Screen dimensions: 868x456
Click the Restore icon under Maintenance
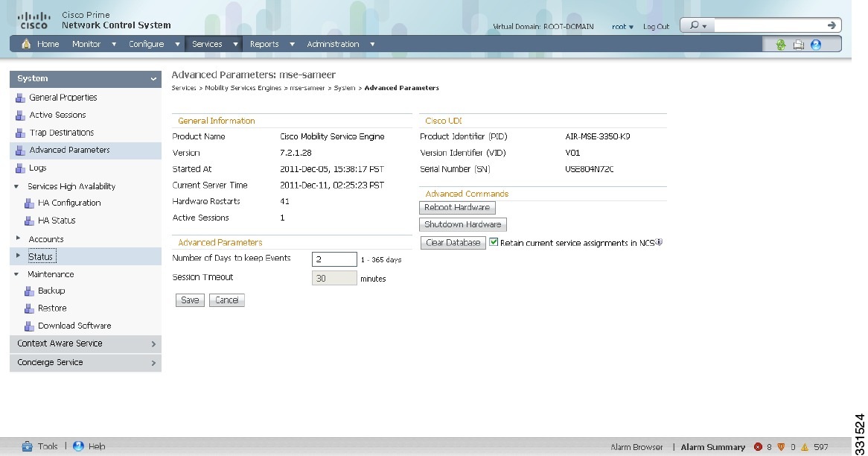pos(29,308)
